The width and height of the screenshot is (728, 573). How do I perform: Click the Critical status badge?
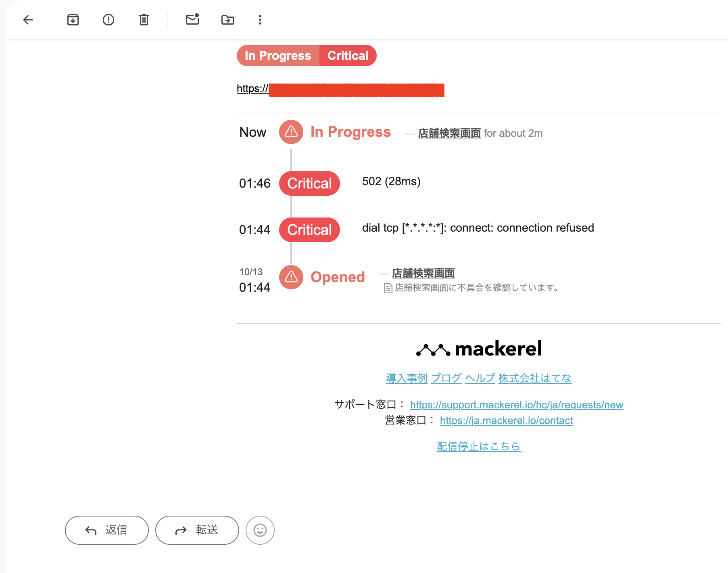click(347, 55)
